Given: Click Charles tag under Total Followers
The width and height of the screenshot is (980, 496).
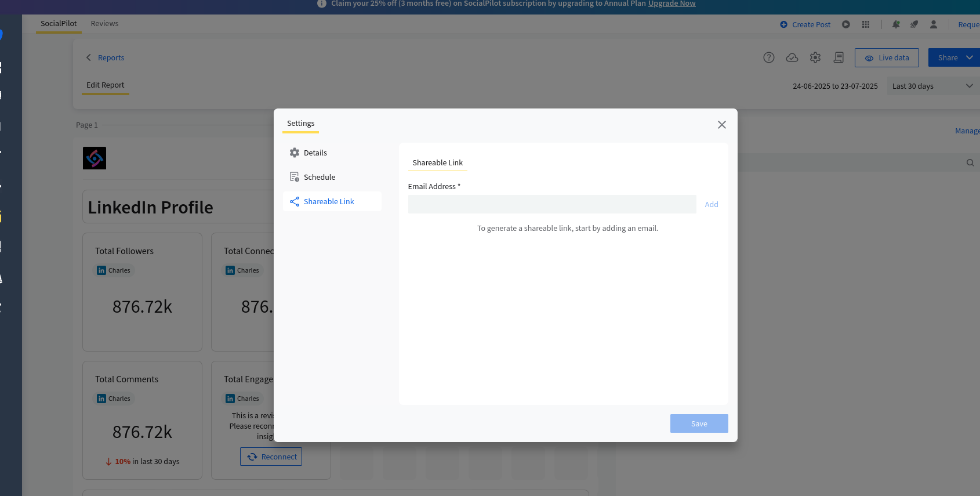Looking at the screenshot, I should tap(114, 270).
